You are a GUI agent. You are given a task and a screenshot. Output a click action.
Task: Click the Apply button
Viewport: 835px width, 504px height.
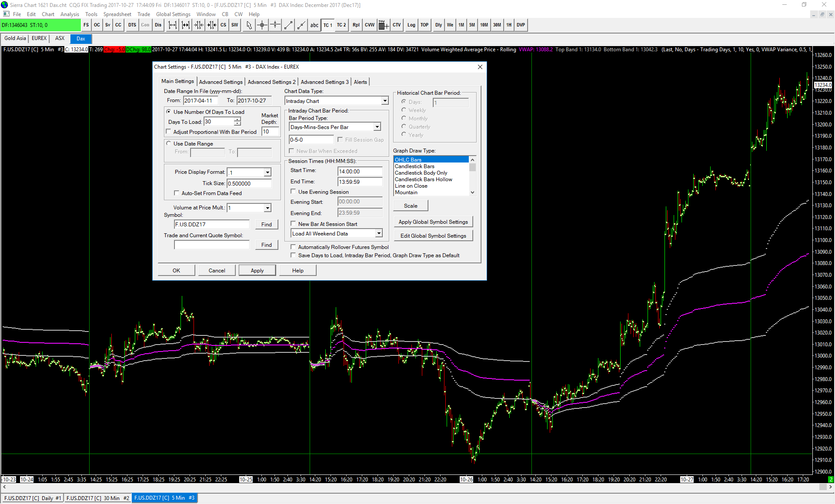(257, 270)
